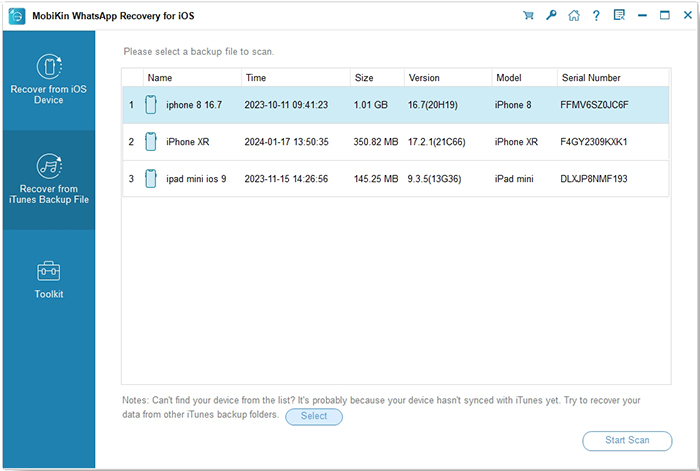This screenshot has height=471, width=700.
Task: Sort by the Time column header
Action: click(x=296, y=78)
